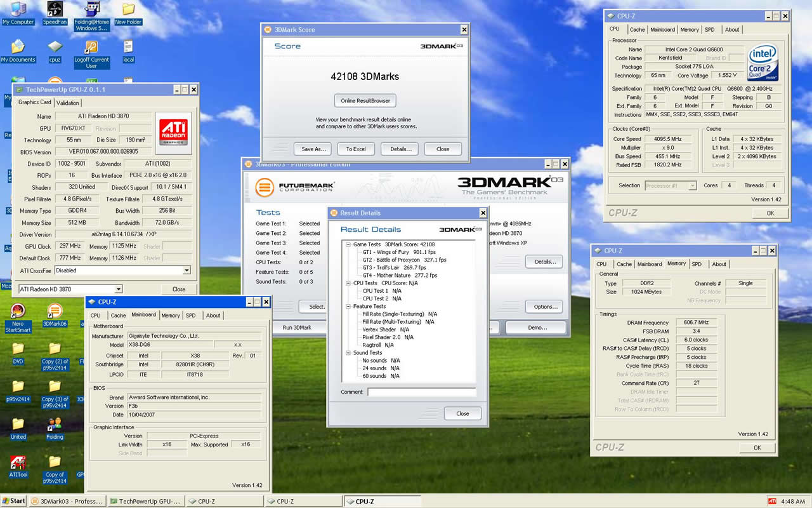The height and width of the screenshot is (508, 812).
Task: Select the 60 sounds result row
Action: click(381, 376)
